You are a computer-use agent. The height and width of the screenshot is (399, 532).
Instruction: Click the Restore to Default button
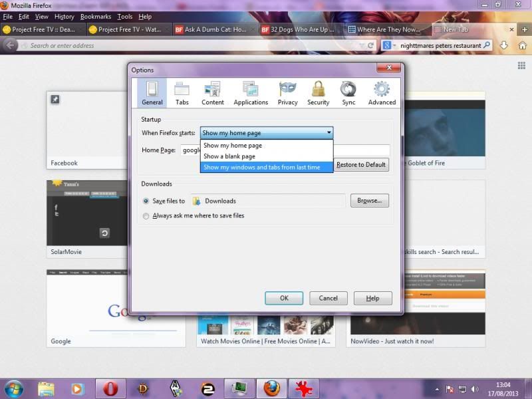(361, 165)
